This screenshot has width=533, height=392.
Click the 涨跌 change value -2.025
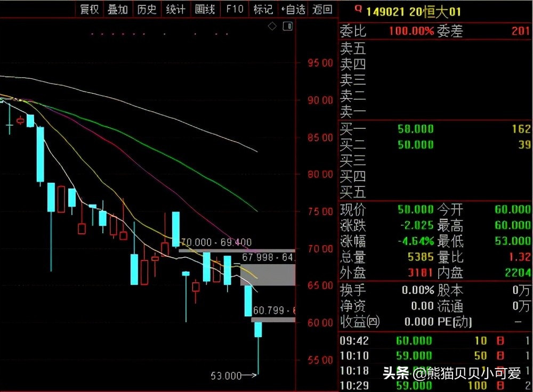click(x=417, y=225)
